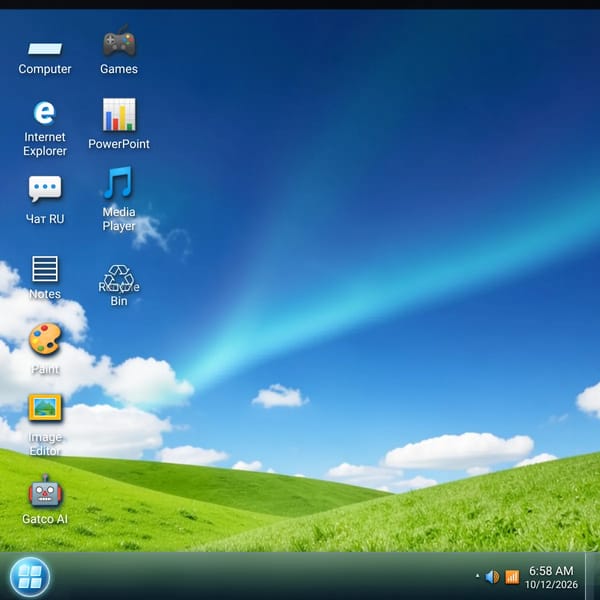
Task: Open the Чат RU chat icon
Action: tap(45, 188)
